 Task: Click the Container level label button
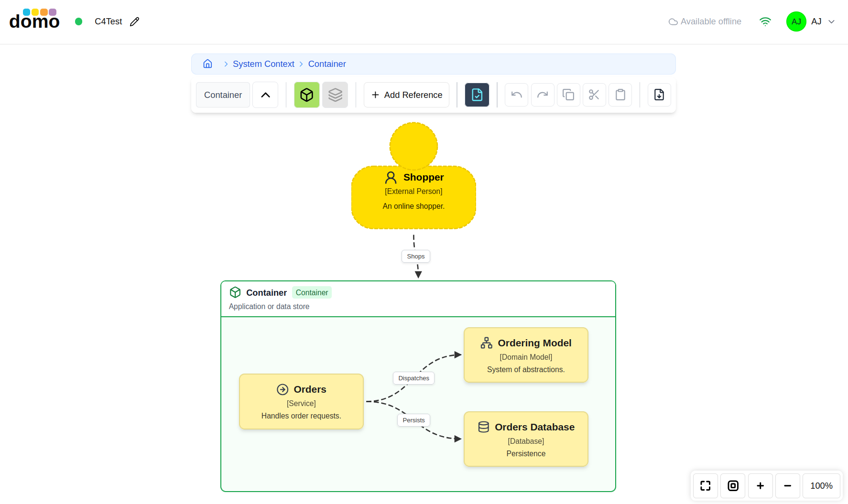(x=223, y=95)
